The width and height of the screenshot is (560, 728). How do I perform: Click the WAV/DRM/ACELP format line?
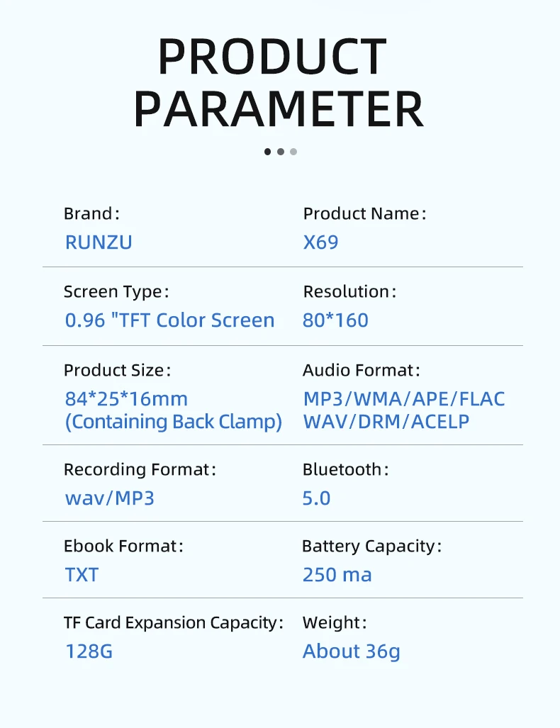point(386,422)
